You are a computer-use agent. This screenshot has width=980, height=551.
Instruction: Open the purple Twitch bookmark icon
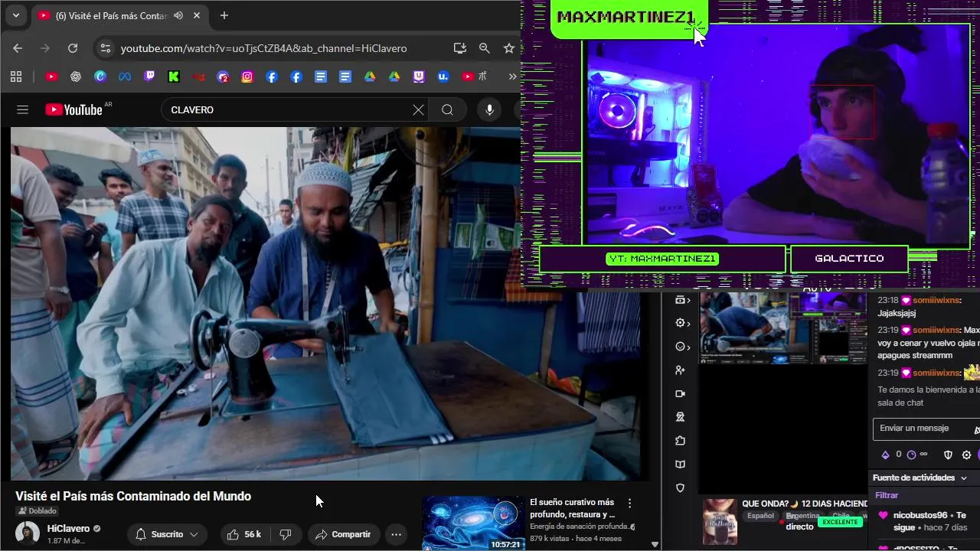149,77
